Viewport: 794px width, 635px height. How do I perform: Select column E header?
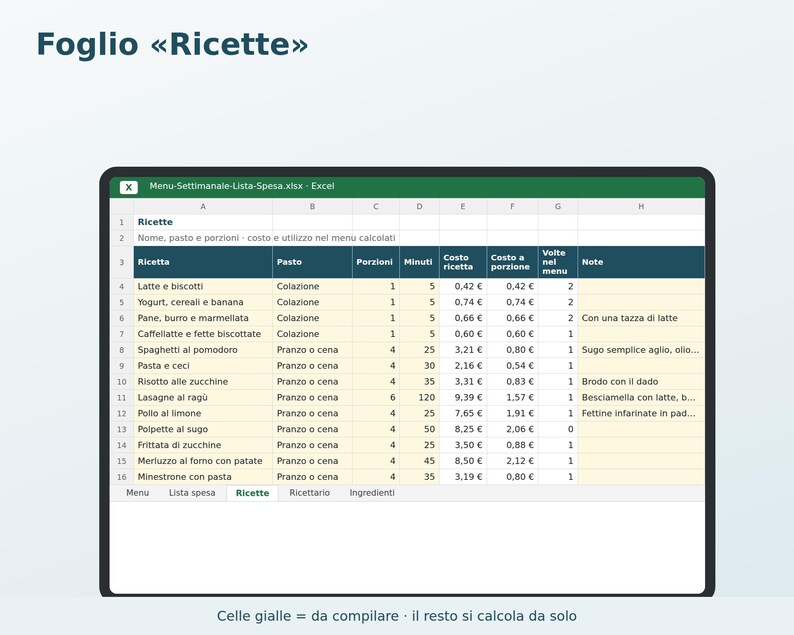[463, 206]
